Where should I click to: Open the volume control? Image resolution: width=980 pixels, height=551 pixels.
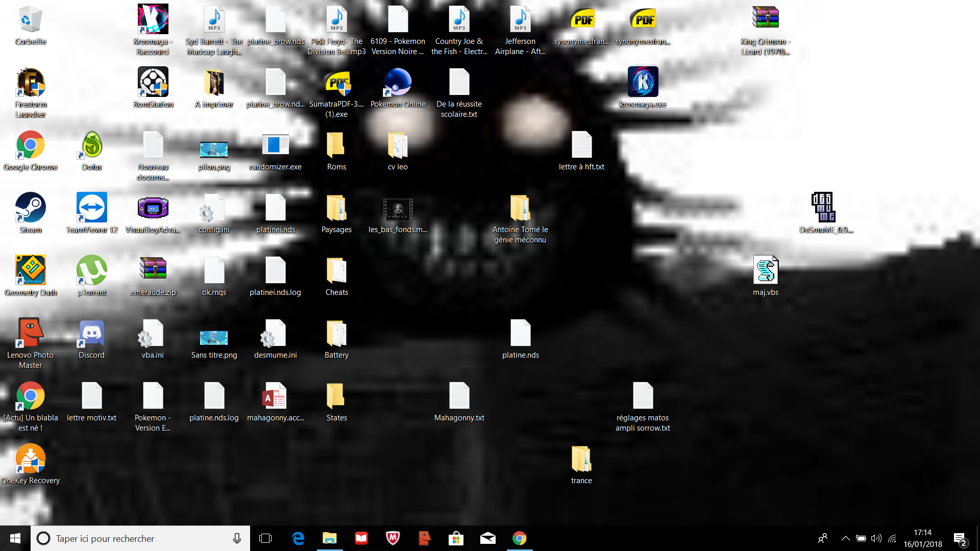click(876, 538)
